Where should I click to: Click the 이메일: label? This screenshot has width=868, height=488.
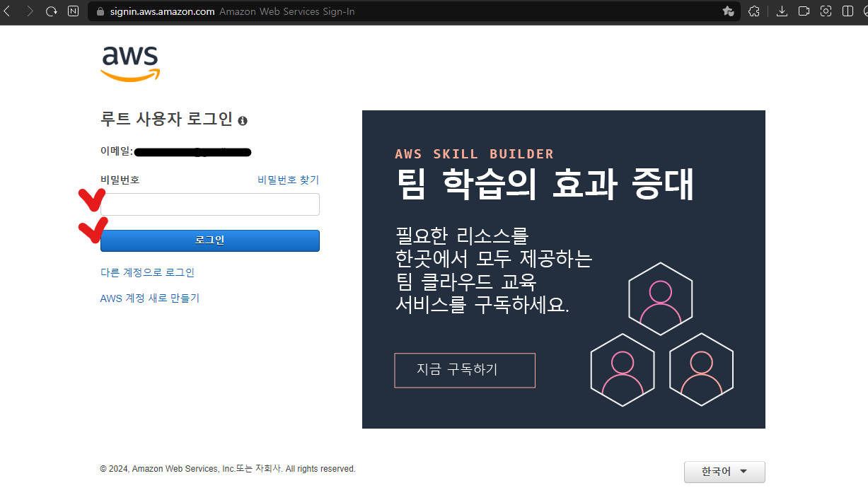tap(117, 151)
